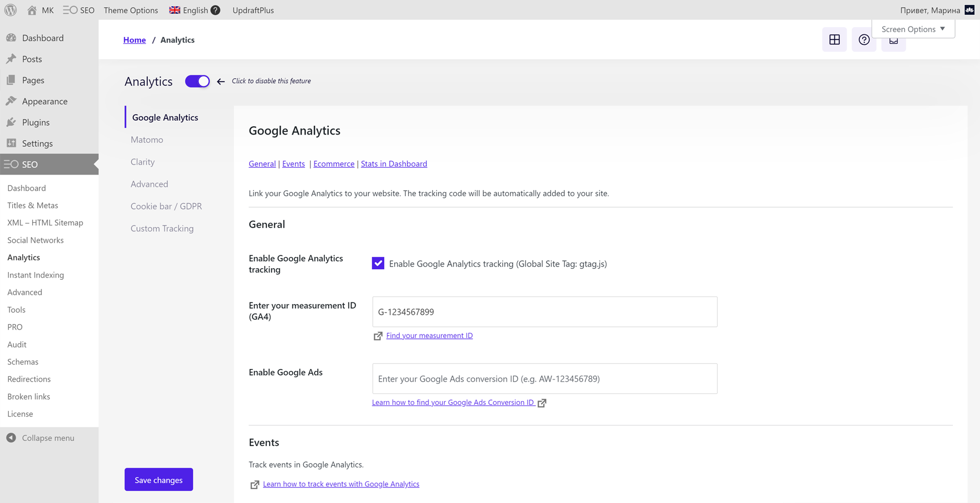
Task: Switch to the Matomo tab
Action: click(x=147, y=139)
